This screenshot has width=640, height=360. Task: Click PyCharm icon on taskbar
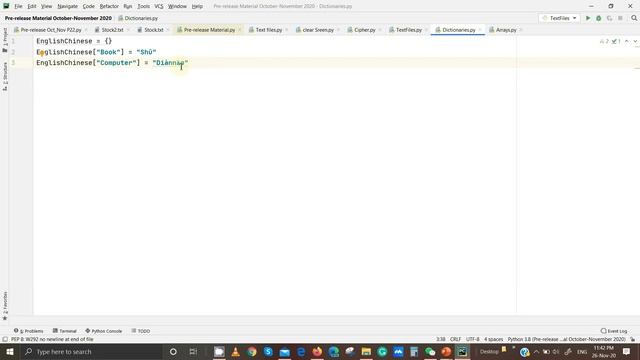tap(462, 352)
